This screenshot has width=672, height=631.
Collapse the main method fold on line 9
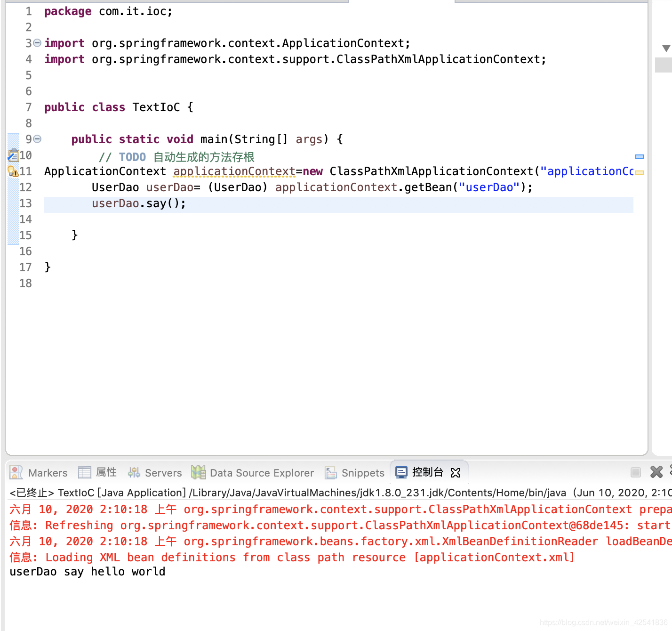[37, 139]
